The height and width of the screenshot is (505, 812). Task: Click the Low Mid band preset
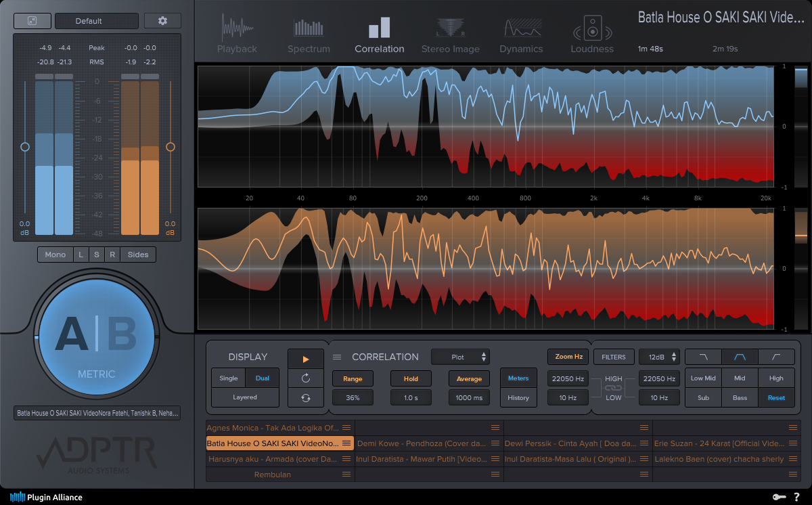(x=703, y=378)
